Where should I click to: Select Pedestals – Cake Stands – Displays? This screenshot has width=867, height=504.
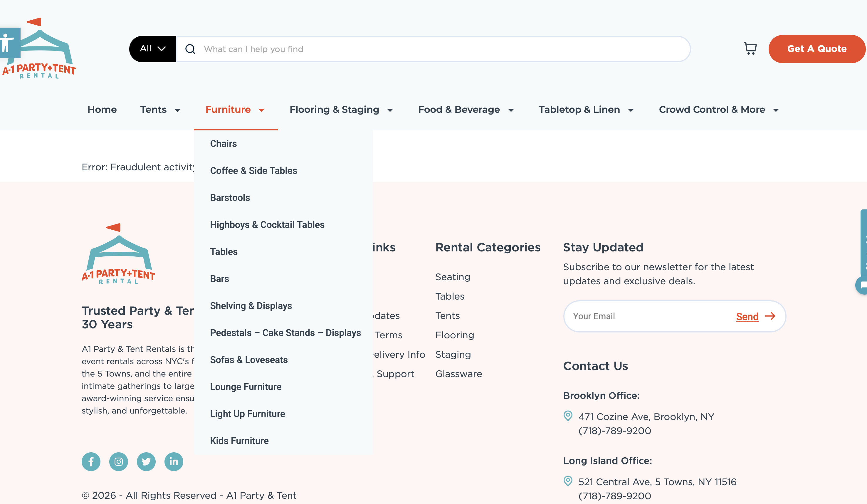pyautogui.click(x=285, y=333)
